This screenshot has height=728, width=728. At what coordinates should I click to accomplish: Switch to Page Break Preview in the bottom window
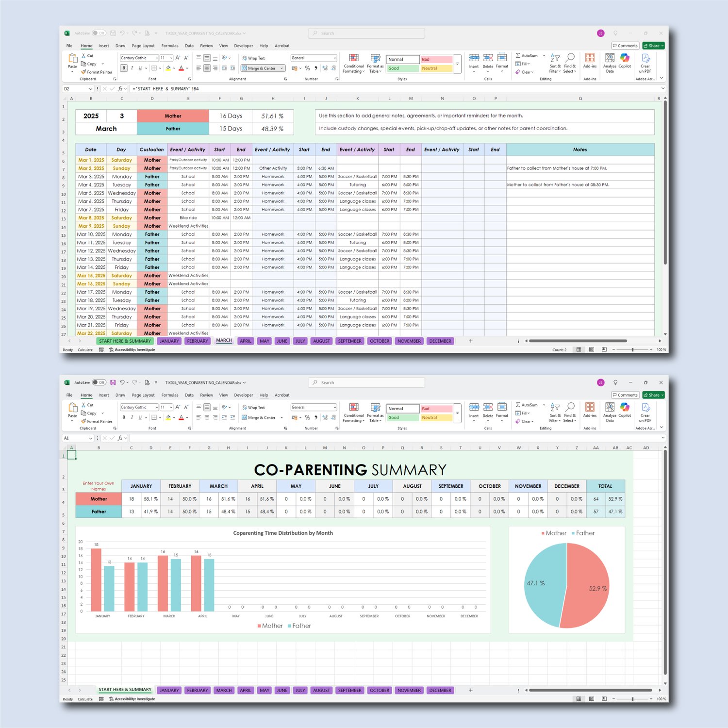point(604,699)
